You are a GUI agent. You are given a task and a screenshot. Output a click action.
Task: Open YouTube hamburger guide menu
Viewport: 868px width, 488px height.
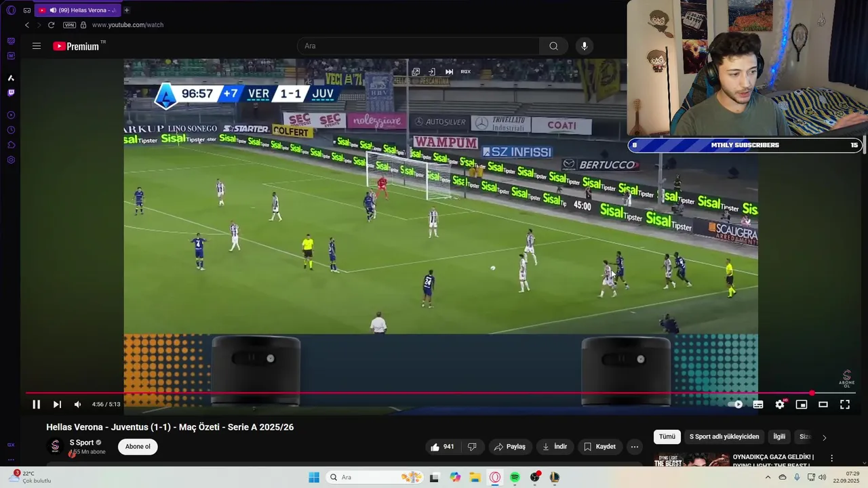[37, 46]
